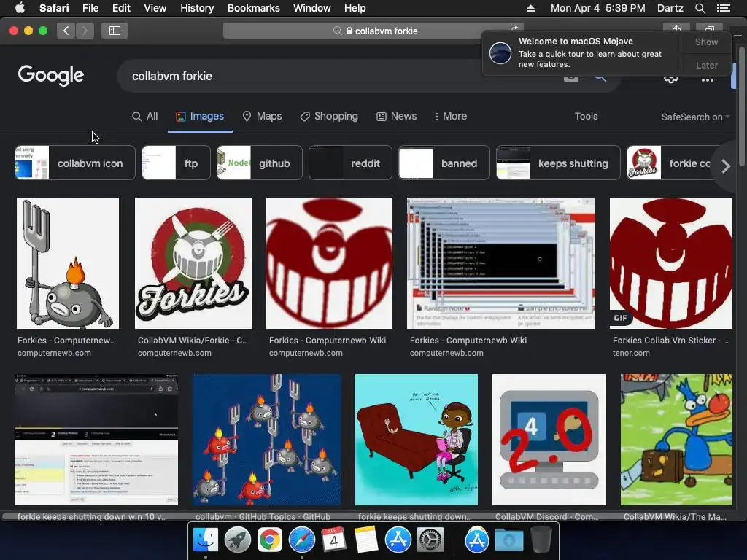Open the History menu

click(197, 8)
